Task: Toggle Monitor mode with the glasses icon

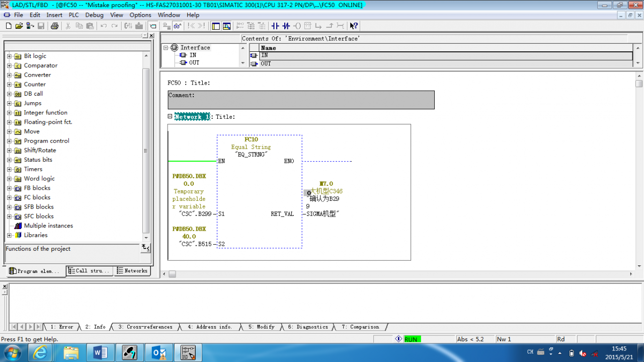Action: (x=177, y=26)
